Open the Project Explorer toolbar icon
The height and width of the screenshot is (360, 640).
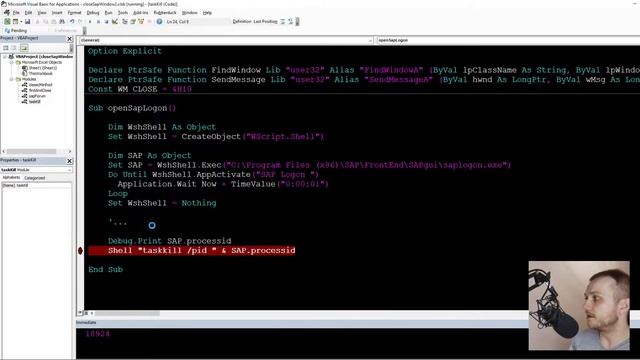pyautogui.click(x=124, y=21)
